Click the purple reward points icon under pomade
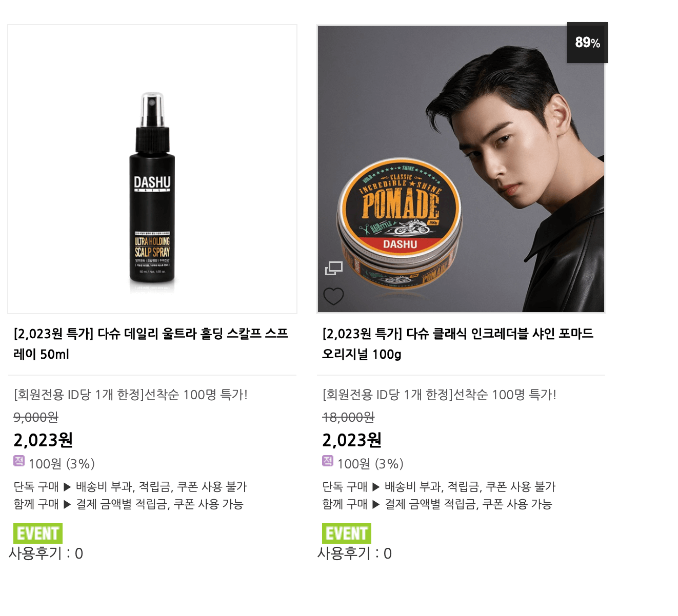Screen dimensions: 678x616 (x=328, y=461)
